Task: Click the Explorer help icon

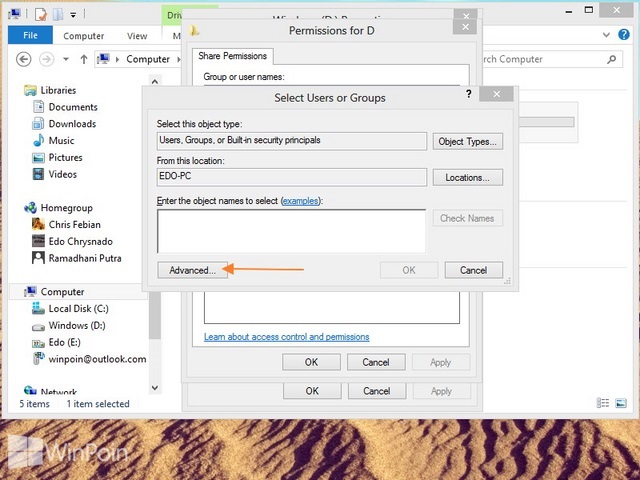Action: pos(624,35)
